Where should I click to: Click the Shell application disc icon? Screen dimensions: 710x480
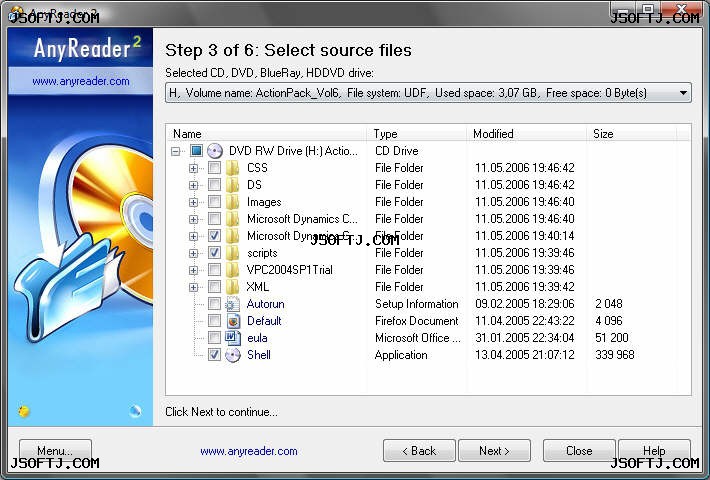click(x=233, y=355)
